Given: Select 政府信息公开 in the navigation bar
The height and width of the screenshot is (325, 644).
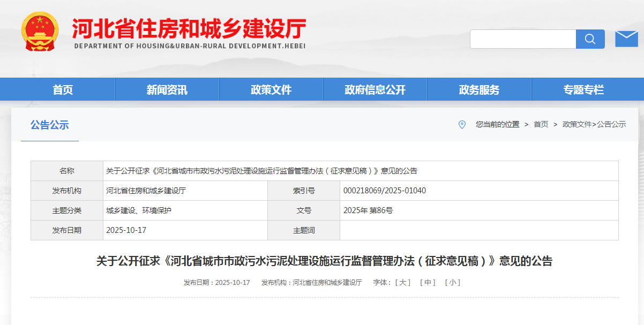Looking at the screenshot, I should (x=375, y=89).
